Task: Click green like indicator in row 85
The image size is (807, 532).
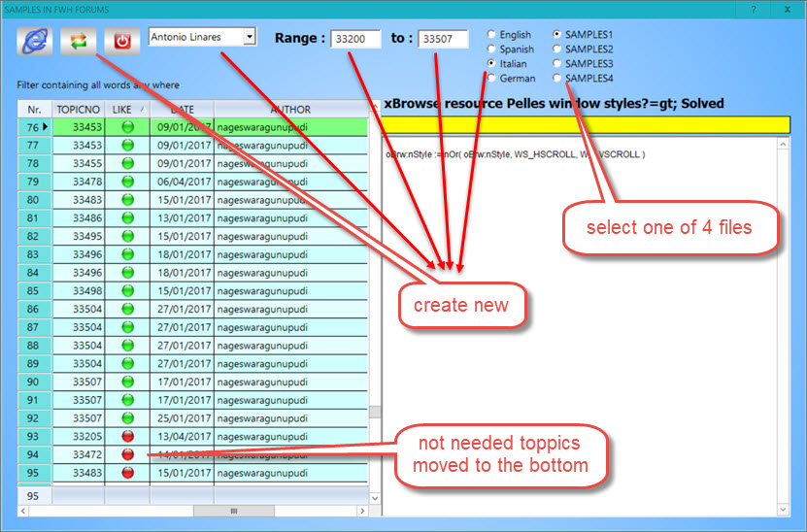Action: point(127,290)
